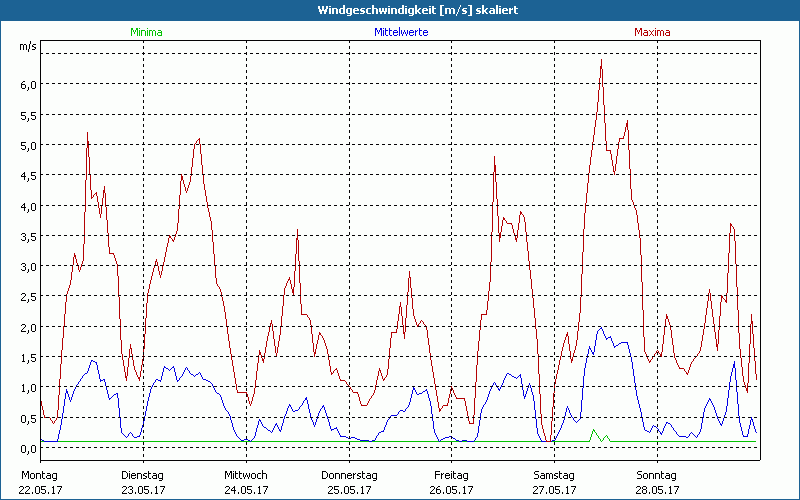Click the highest red peak on Saturday
This screenshot has width=800, height=500.
click(x=601, y=61)
